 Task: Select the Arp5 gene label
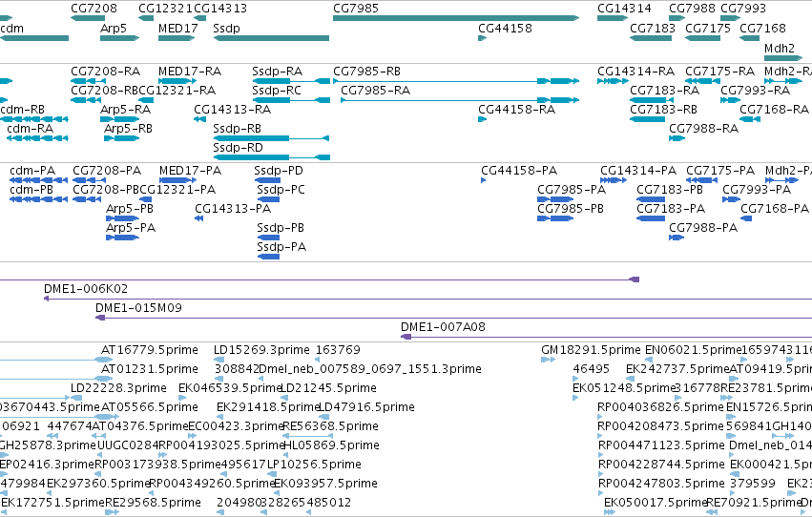(x=114, y=28)
